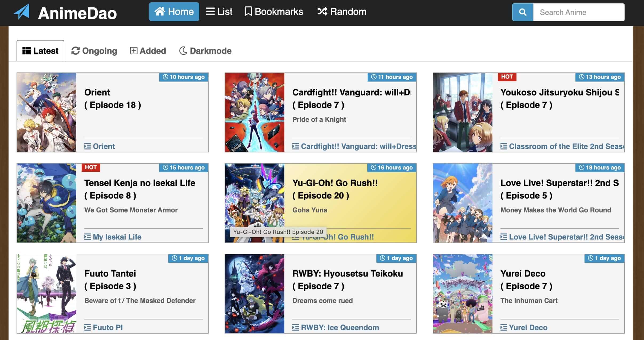Enable the Added view
Viewport: 644px width, 340px height.
(148, 50)
